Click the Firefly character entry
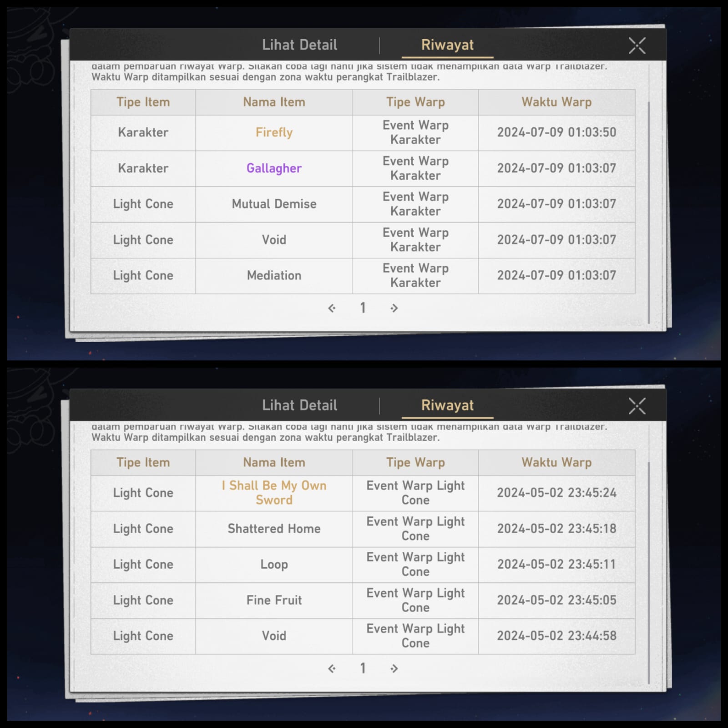 click(274, 132)
